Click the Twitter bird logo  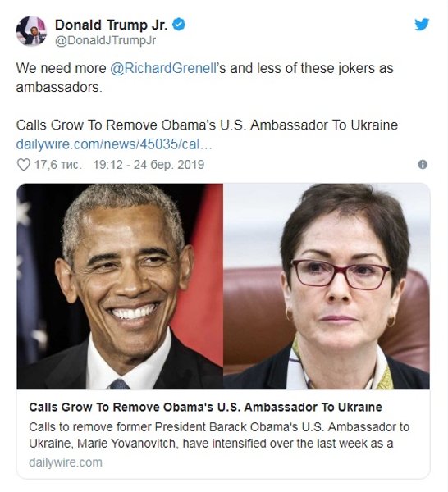(422, 25)
